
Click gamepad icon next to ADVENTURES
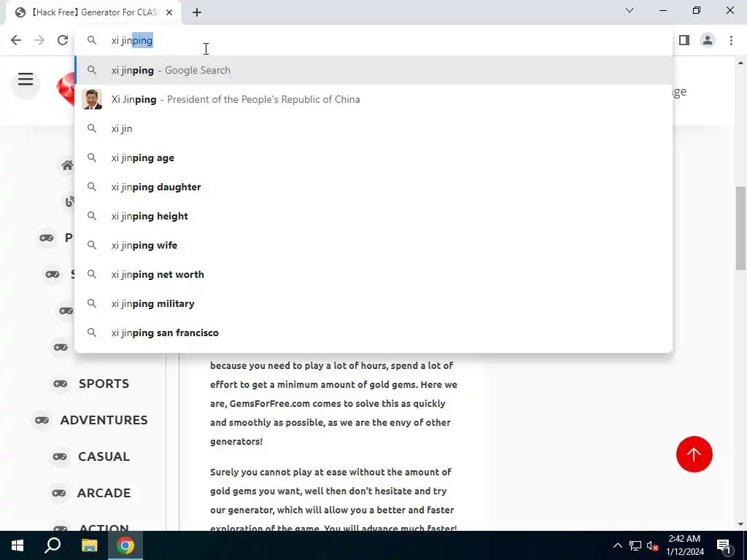point(42,420)
